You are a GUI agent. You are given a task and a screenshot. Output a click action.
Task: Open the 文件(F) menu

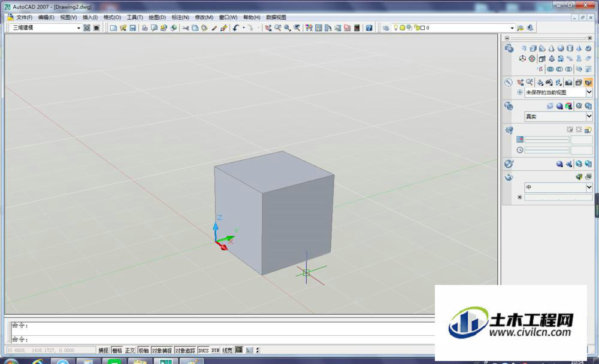(x=24, y=17)
